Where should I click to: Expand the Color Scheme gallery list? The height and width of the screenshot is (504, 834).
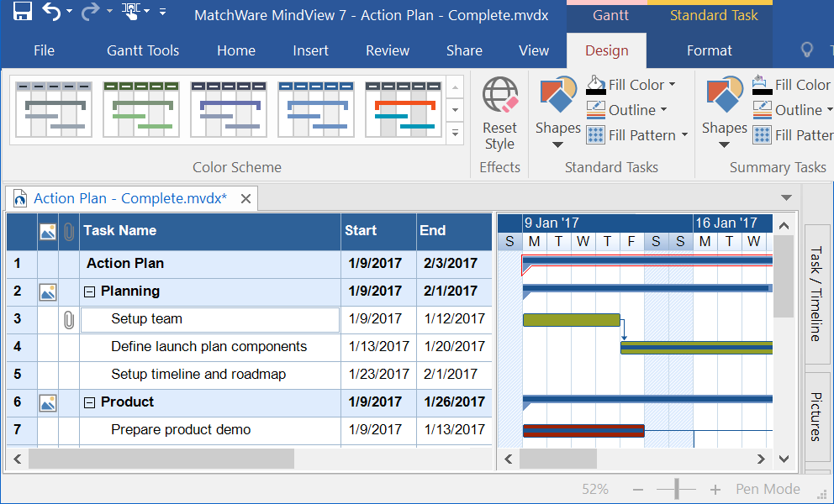(x=455, y=133)
